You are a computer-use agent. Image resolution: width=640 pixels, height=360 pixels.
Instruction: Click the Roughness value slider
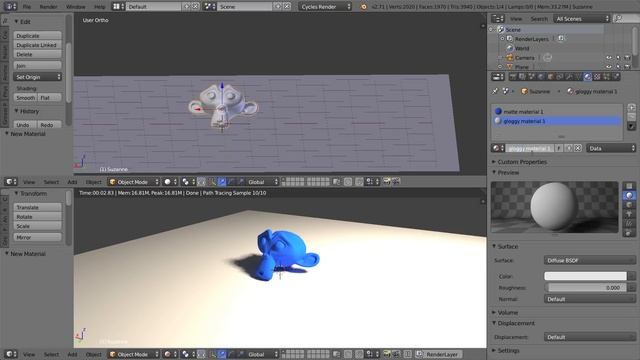coord(585,287)
